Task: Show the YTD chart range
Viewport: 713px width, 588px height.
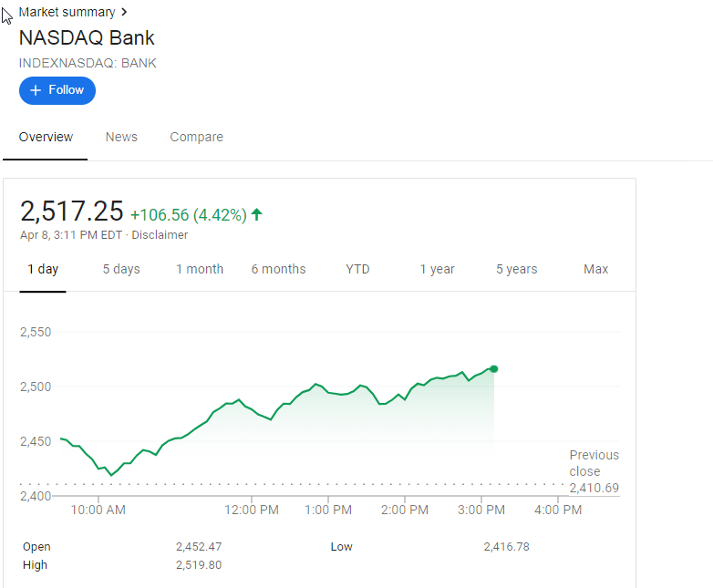Action: pyautogui.click(x=358, y=269)
